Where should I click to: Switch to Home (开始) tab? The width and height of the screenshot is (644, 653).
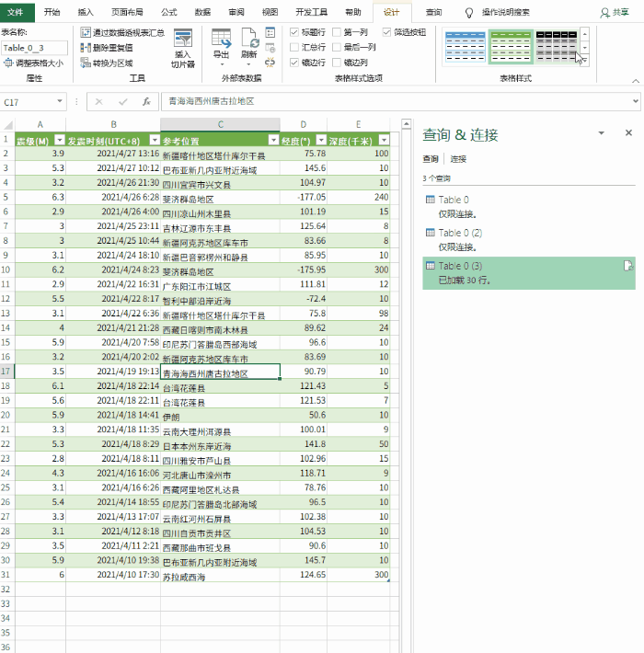pos(52,12)
